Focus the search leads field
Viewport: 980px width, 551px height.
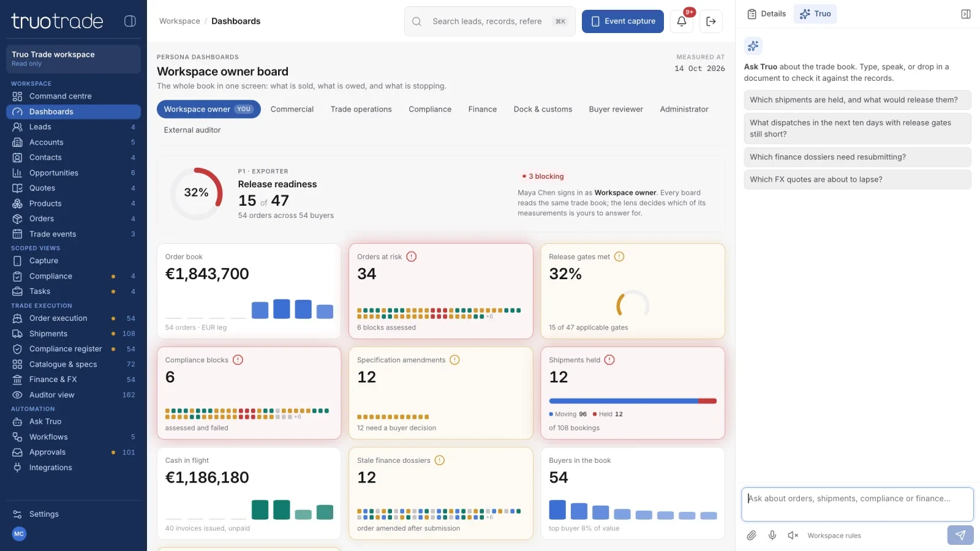(490, 21)
